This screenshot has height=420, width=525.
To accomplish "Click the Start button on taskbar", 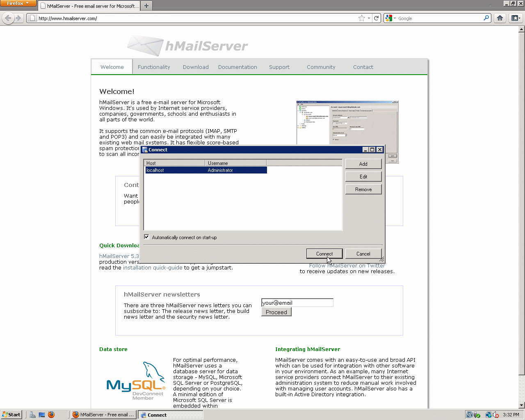I will coord(11,415).
